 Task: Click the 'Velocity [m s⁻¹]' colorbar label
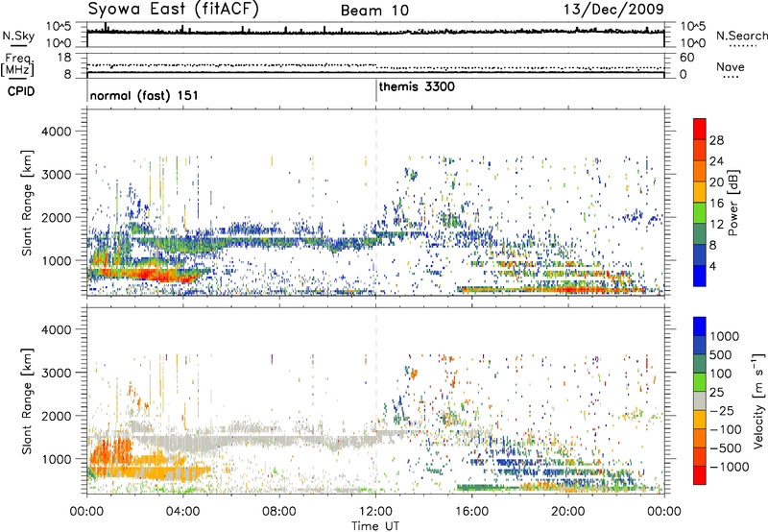(758, 400)
